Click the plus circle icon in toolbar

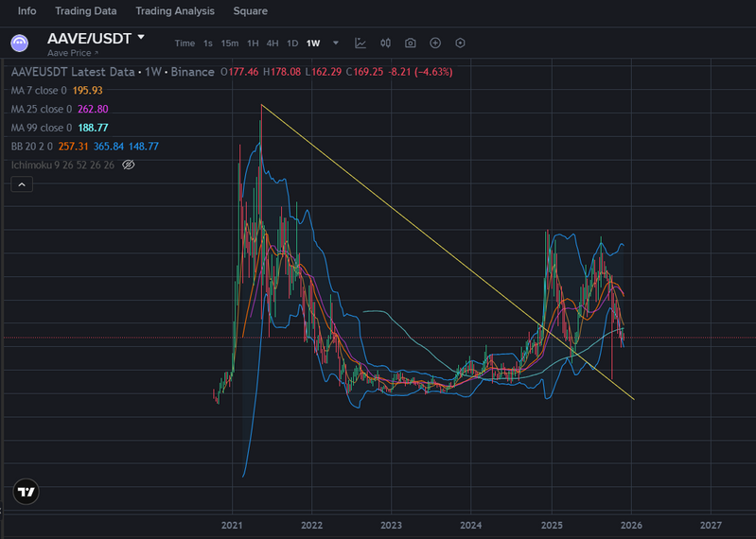tap(435, 43)
